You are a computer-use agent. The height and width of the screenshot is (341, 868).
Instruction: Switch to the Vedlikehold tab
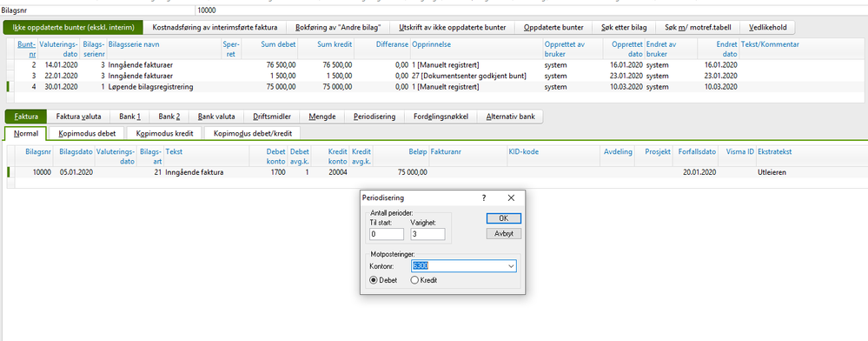tap(767, 27)
